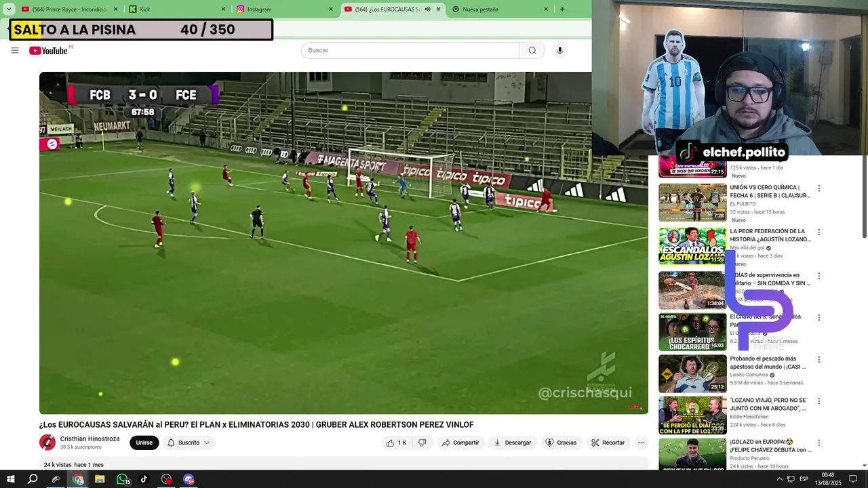Open options for LOZANO VIAJÓ video
This screenshot has height=488, width=868.
tap(818, 401)
